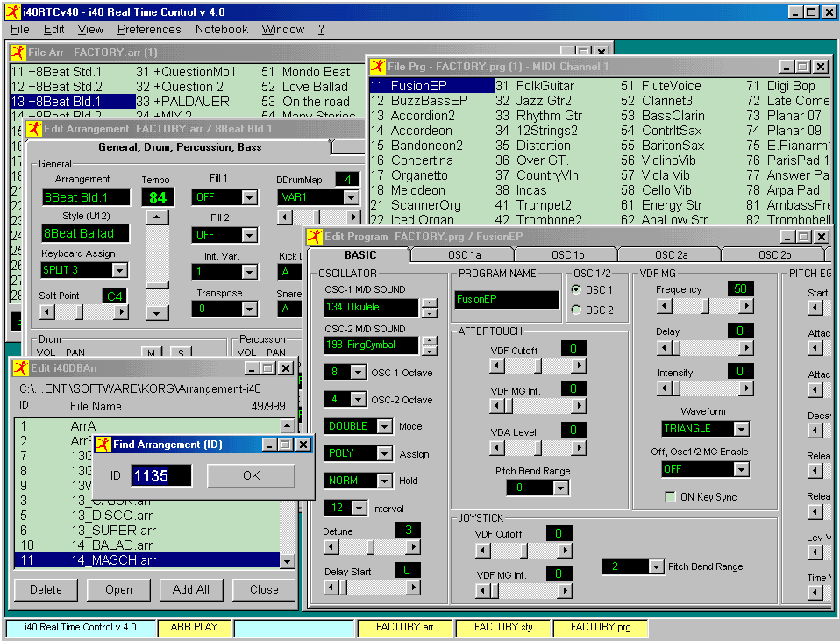Select the OSC 1 radio button
Image resolution: width=840 pixels, height=641 pixels.
coord(576,289)
